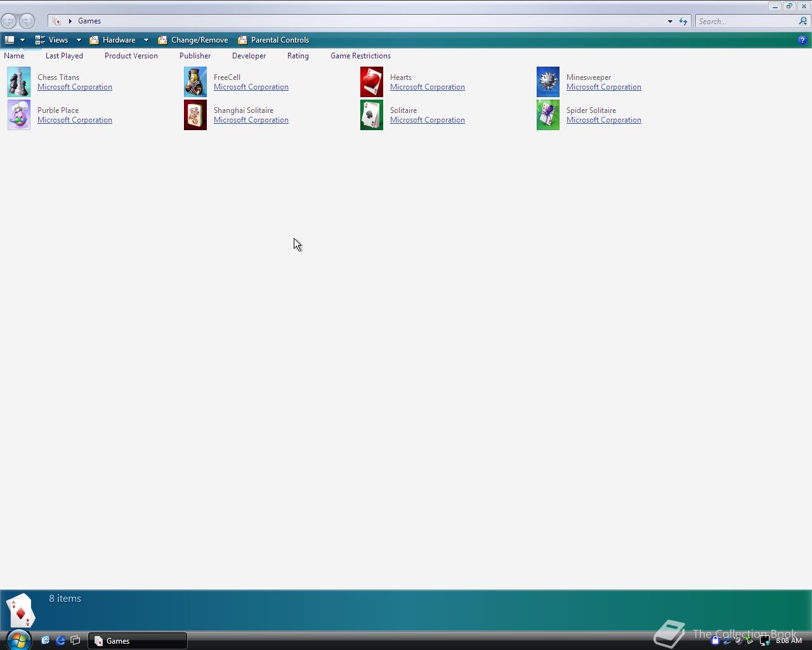Select the Hearts title text
812x650 pixels.
401,77
